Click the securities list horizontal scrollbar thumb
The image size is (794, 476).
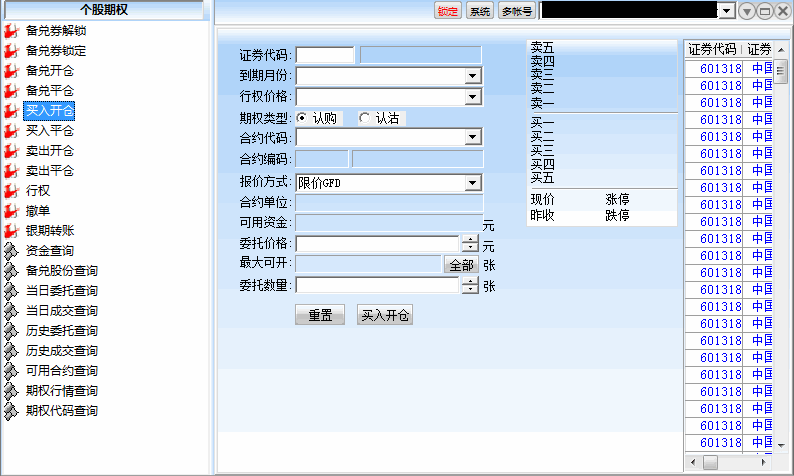(x=710, y=462)
